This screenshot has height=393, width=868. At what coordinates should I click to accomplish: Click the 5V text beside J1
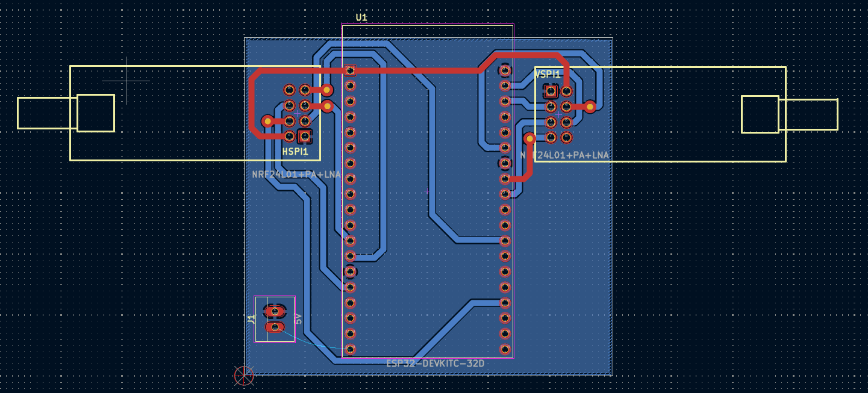click(x=298, y=319)
